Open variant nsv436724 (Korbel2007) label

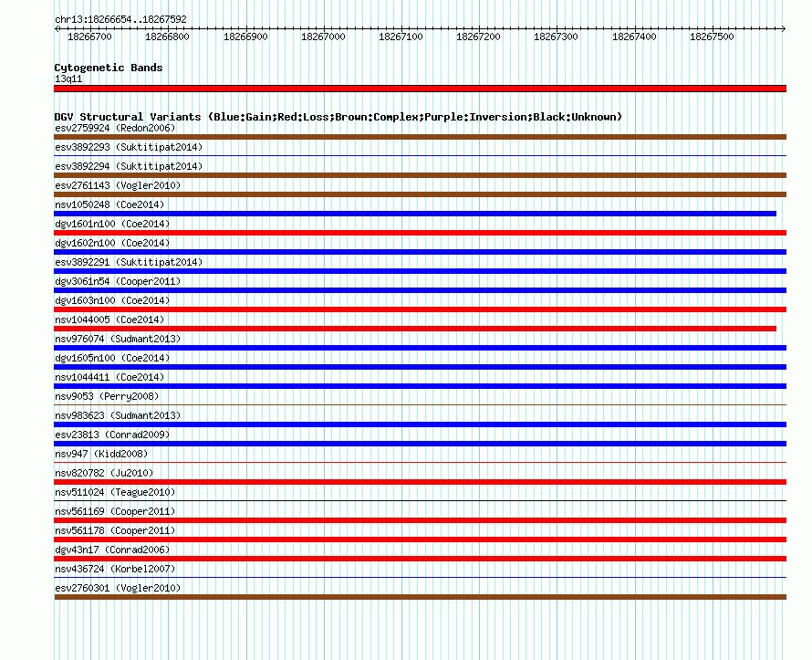[x=115, y=569]
